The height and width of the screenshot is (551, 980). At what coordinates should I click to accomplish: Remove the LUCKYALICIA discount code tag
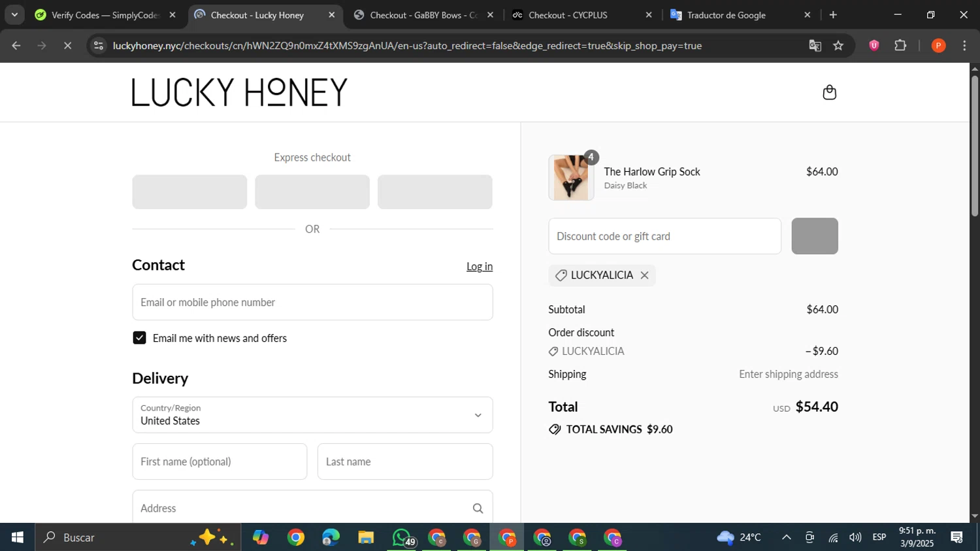(x=644, y=275)
